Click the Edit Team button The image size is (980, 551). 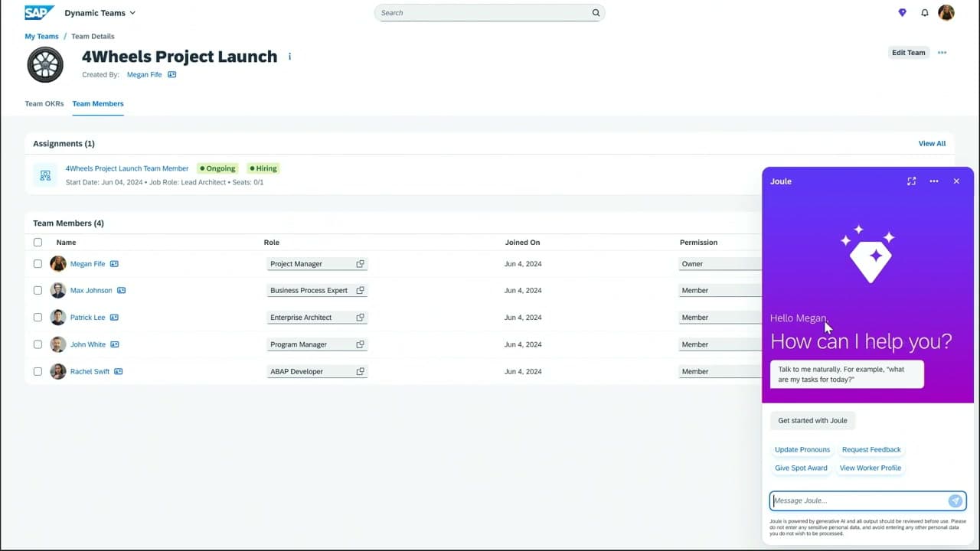point(909,53)
